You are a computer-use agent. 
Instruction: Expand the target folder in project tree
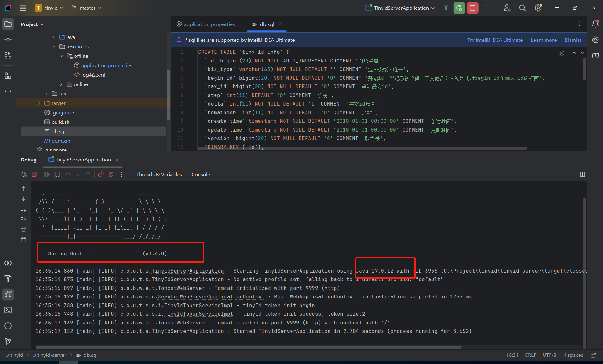pyautogui.click(x=39, y=103)
